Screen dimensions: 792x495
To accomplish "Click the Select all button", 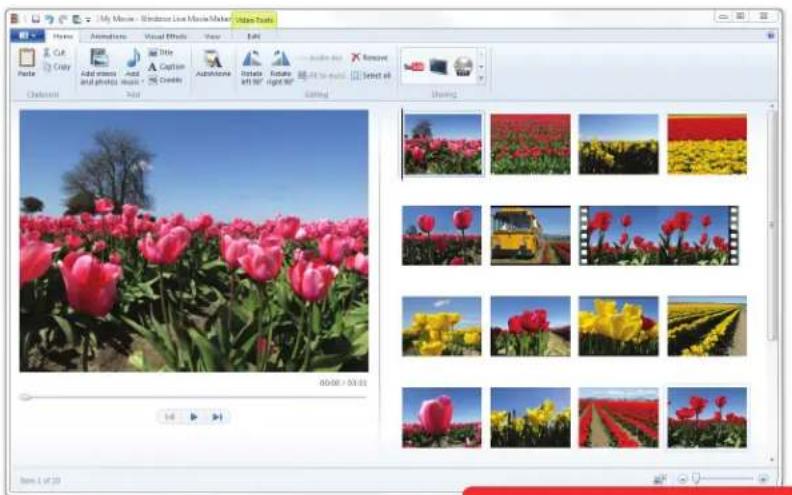I will 371,76.
